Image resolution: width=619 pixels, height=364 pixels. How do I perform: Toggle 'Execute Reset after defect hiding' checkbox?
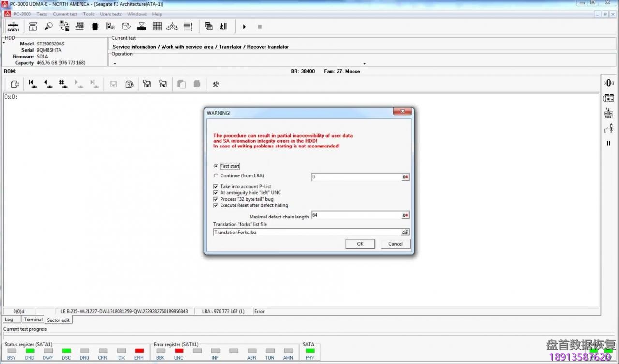tap(216, 205)
